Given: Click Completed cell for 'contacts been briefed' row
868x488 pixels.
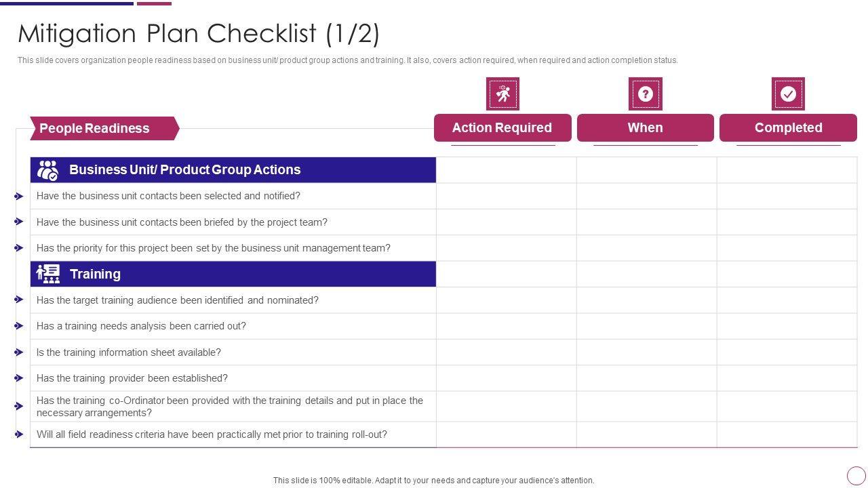Looking at the screenshot, I should coord(787,222).
